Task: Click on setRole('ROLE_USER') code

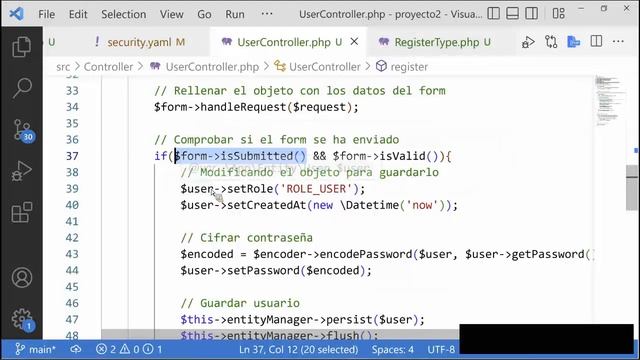Action: [x=296, y=189]
